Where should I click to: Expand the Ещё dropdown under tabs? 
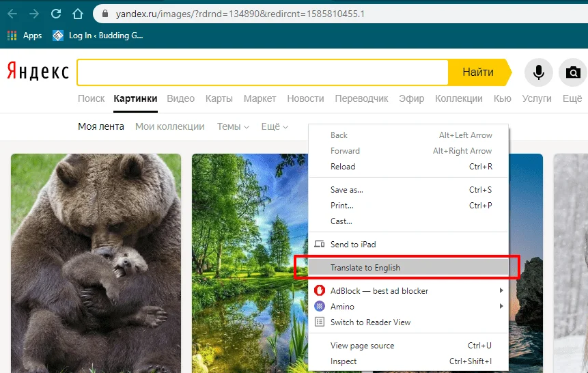[x=275, y=126]
